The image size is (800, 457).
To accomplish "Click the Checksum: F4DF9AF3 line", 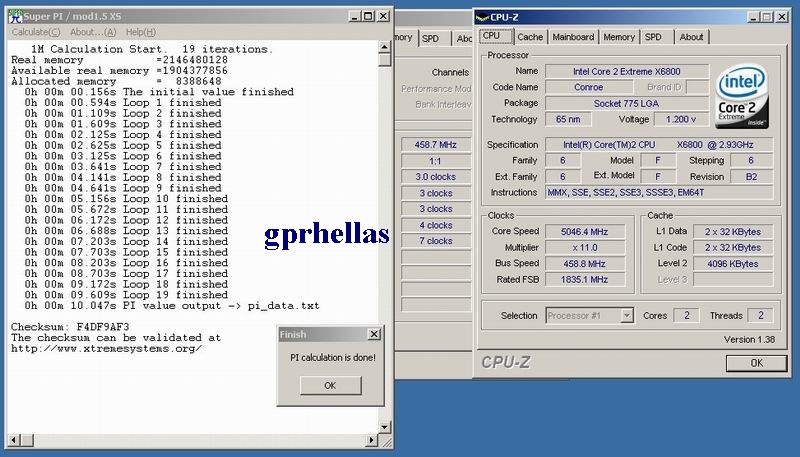I will [70, 327].
